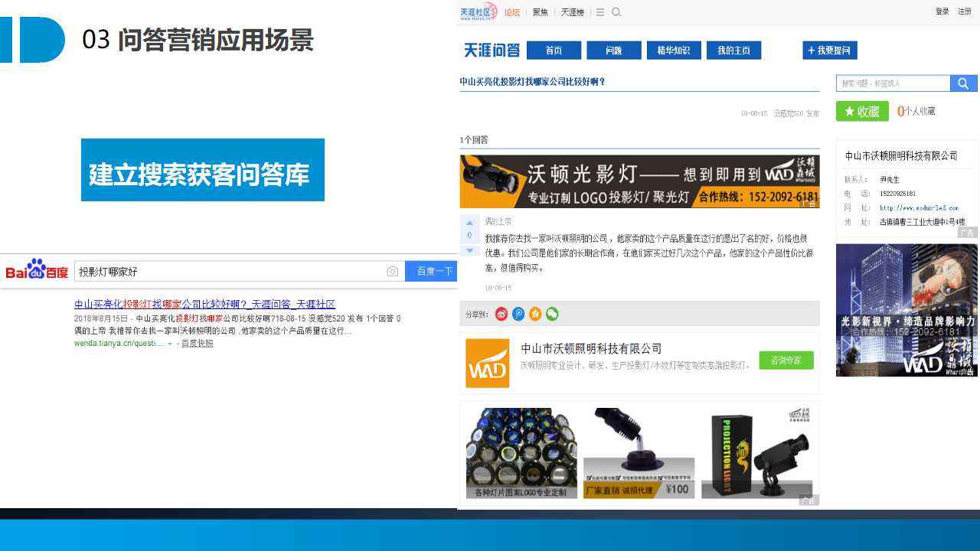Open the Projection Light box product image
980x551 pixels.
click(757, 453)
